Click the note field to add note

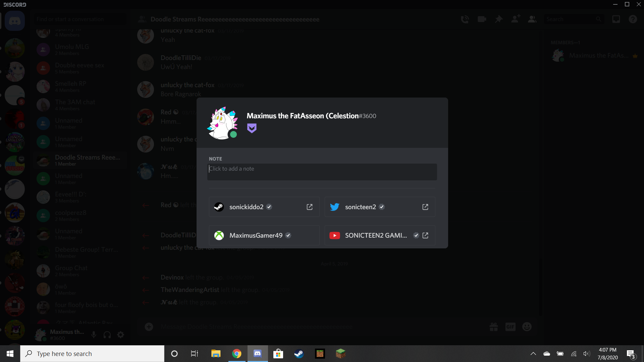pos(322,172)
